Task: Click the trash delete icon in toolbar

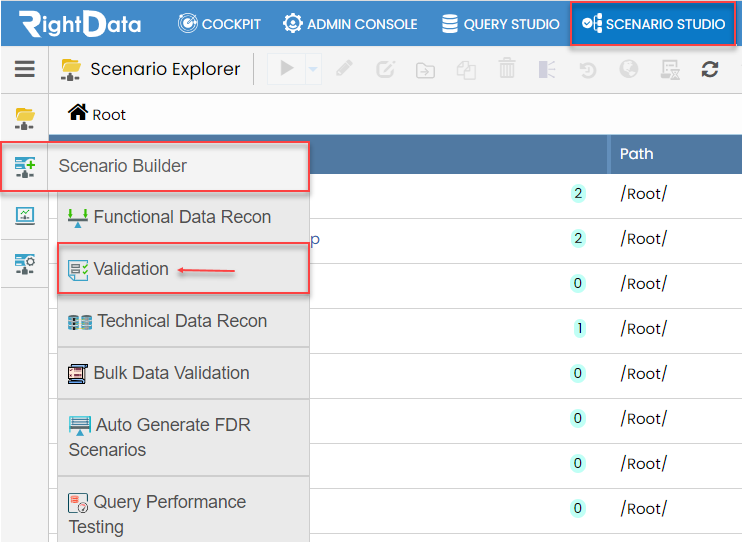Action: [x=507, y=69]
